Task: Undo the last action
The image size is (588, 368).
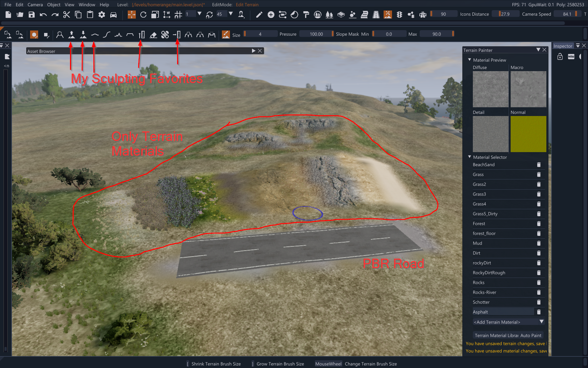Action: click(x=43, y=14)
